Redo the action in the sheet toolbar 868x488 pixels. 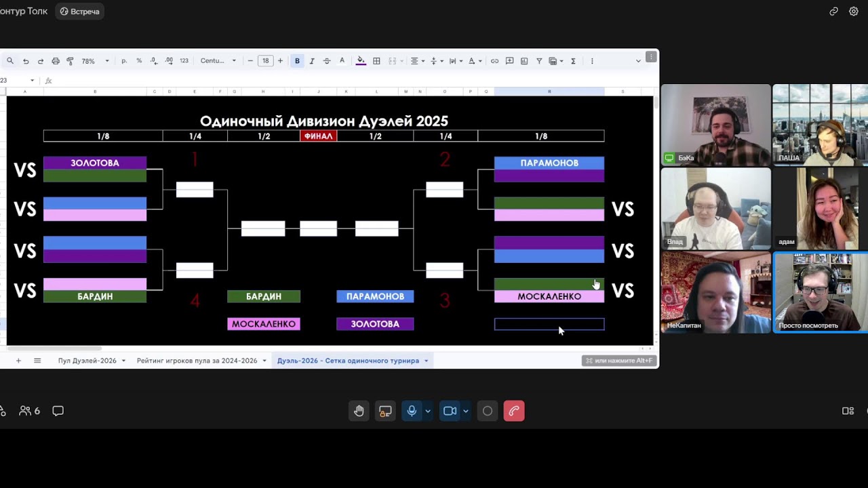click(x=41, y=61)
